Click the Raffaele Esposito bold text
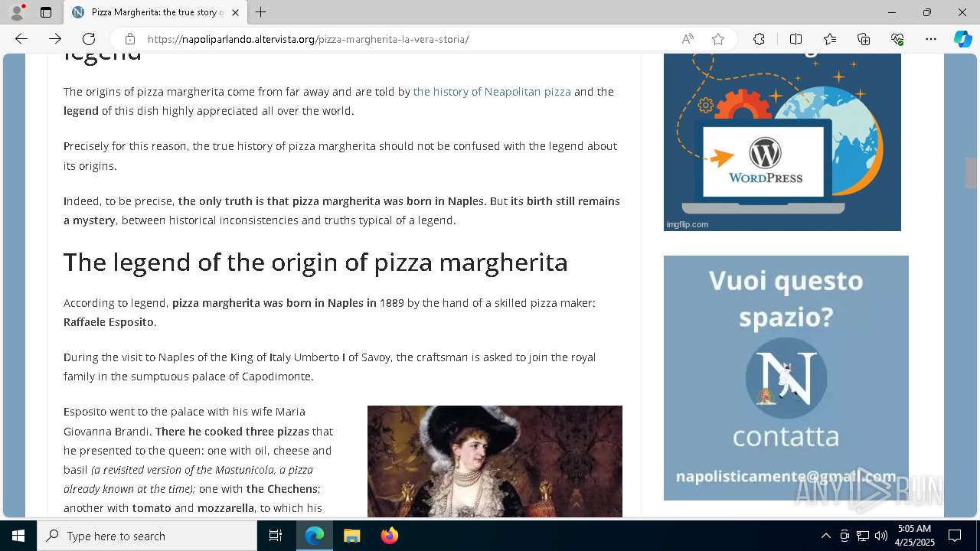980x551 pixels. [109, 322]
